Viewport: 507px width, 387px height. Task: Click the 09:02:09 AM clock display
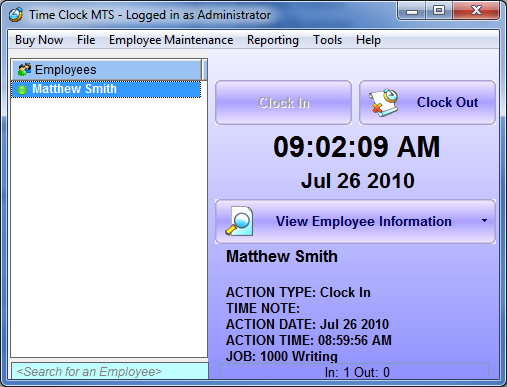pyautogui.click(x=357, y=147)
